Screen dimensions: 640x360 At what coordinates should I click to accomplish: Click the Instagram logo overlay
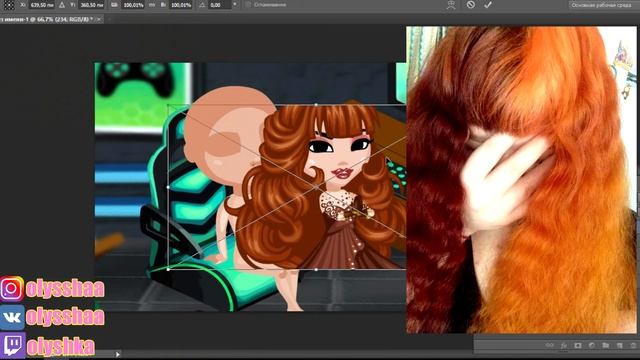[12, 289]
